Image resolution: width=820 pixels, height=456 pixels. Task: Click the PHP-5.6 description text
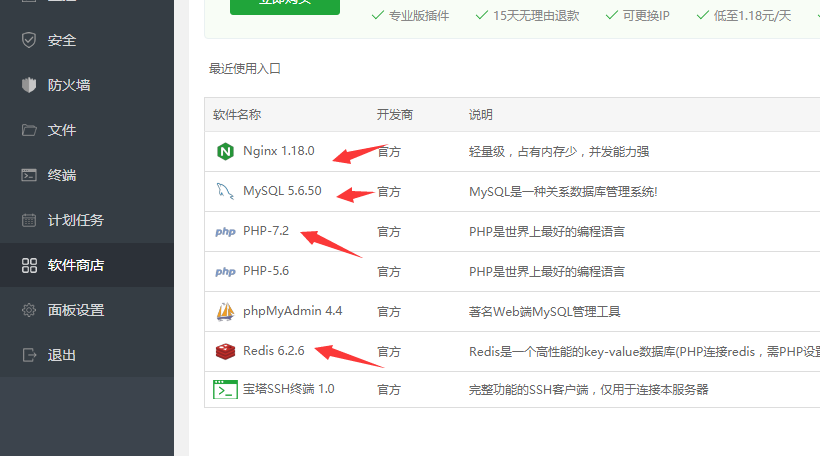[546, 271]
